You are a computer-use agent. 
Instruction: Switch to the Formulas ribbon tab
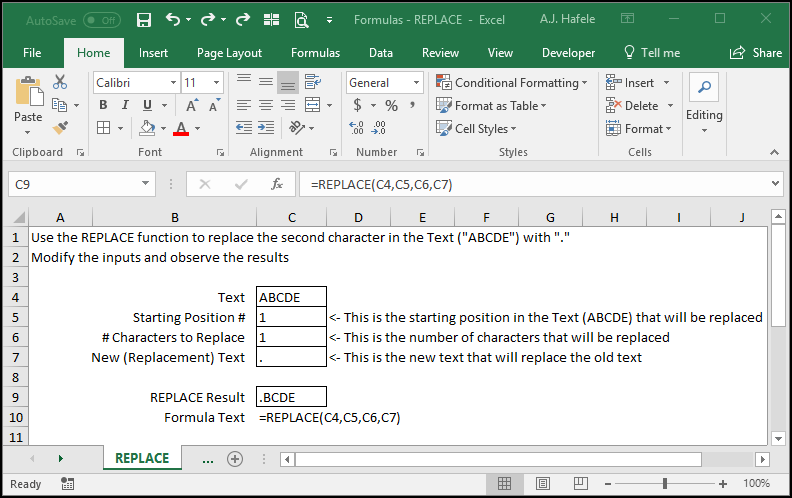tap(315, 53)
